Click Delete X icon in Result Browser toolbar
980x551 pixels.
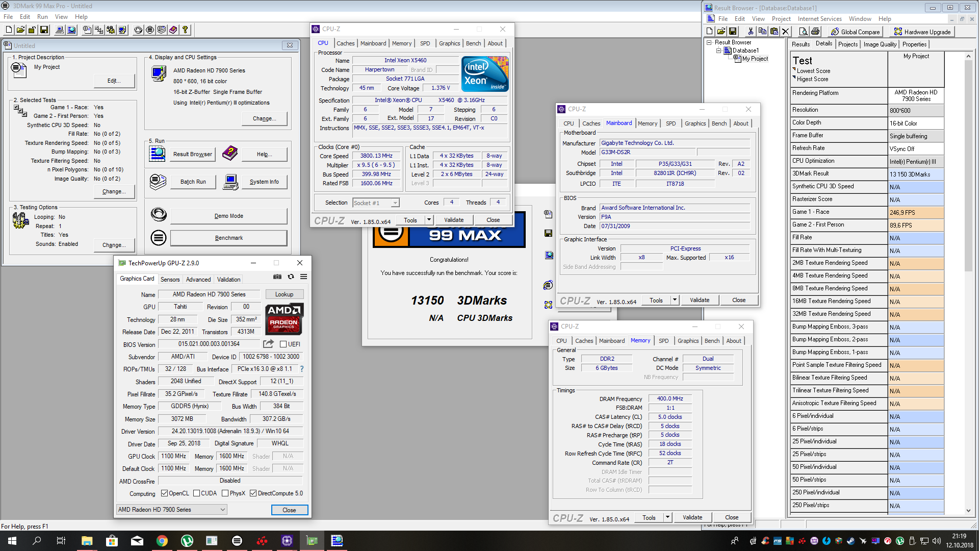(x=786, y=32)
